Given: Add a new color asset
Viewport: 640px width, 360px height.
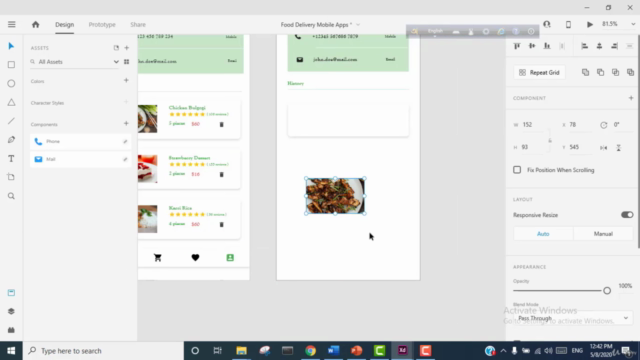Looking at the screenshot, I should pos(126,80).
